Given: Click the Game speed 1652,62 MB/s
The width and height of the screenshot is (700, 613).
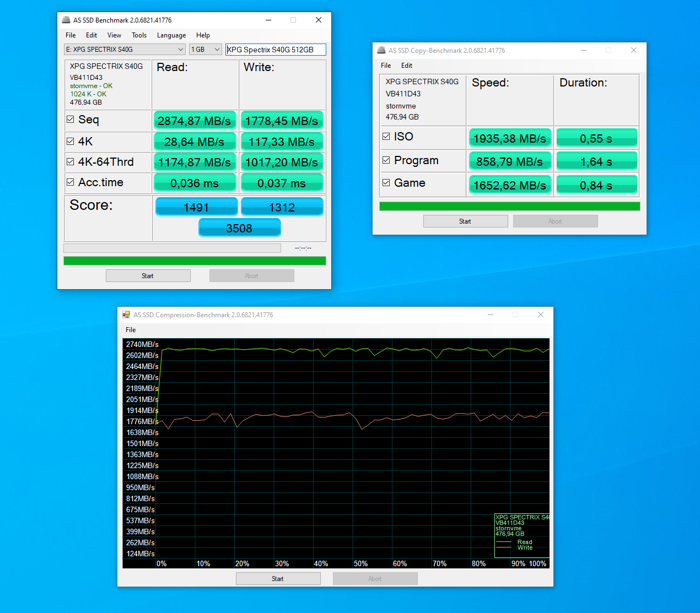Looking at the screenshot, I should [x=510, y=185].
